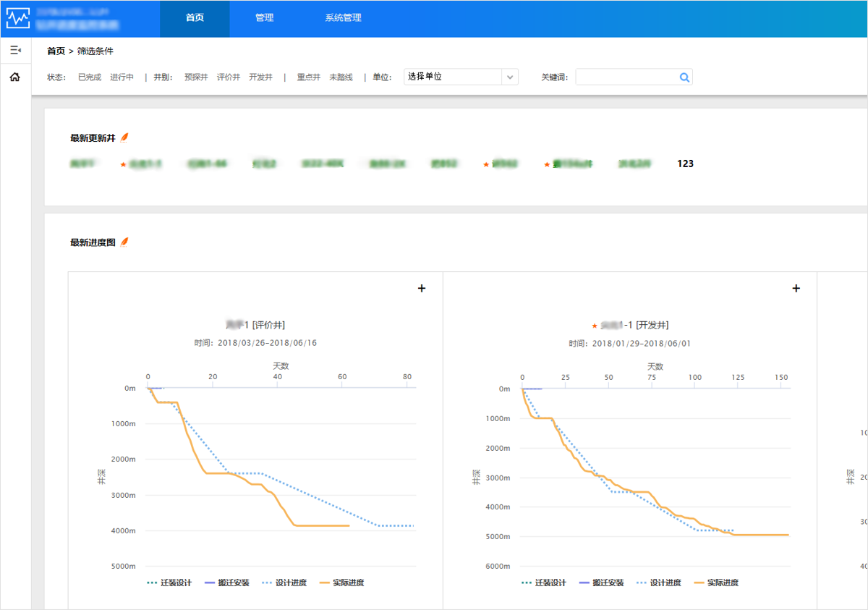Click the date range 2018/03/26–2018/06/16

[267, 343]
